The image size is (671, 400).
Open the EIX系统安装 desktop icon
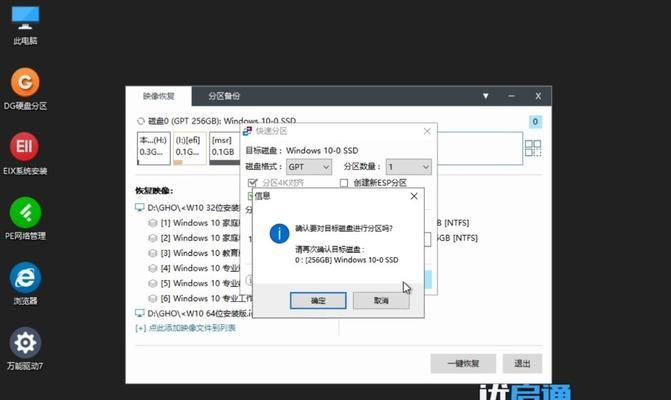pyautogui.click(x=25, y=154)
